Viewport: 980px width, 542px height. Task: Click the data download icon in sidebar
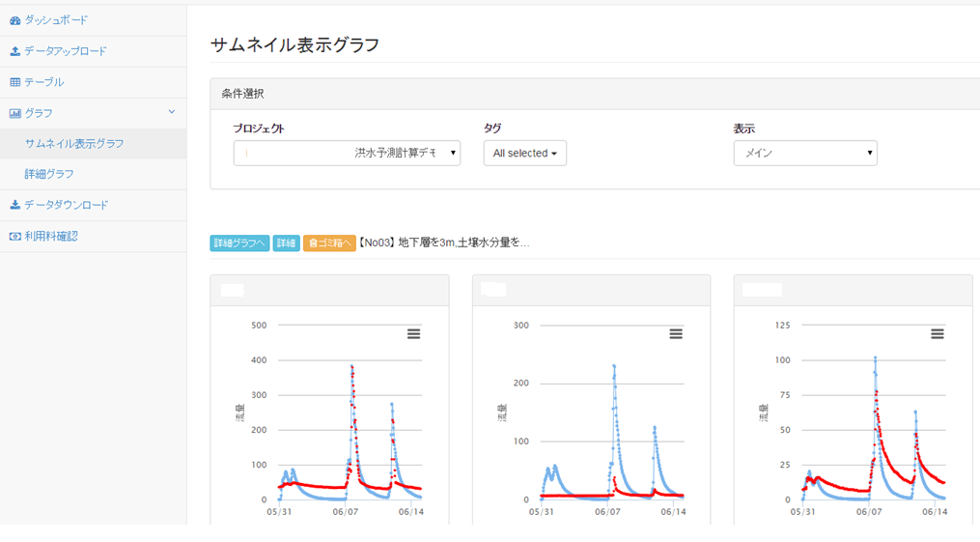14,205
